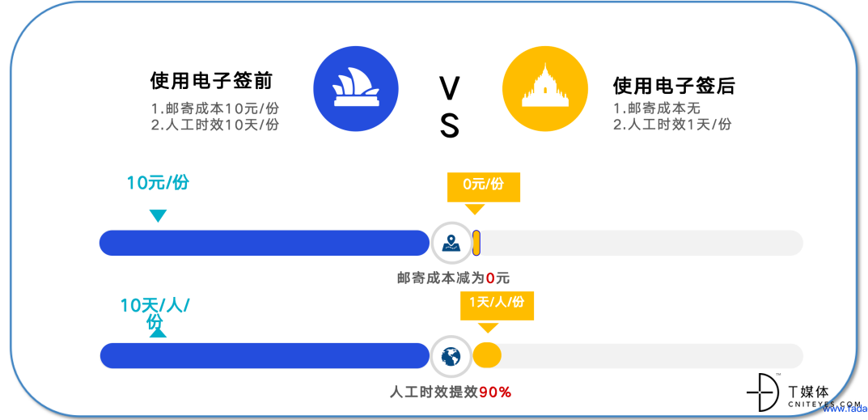Click the blue filled labor time bar
Screen dimensions: 868x420
(x=265, y=356)
